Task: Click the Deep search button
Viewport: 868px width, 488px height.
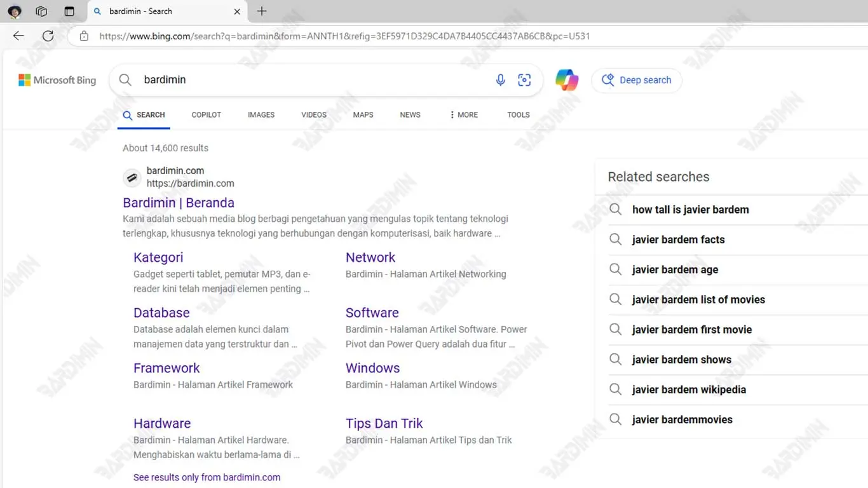Action: 636,80
